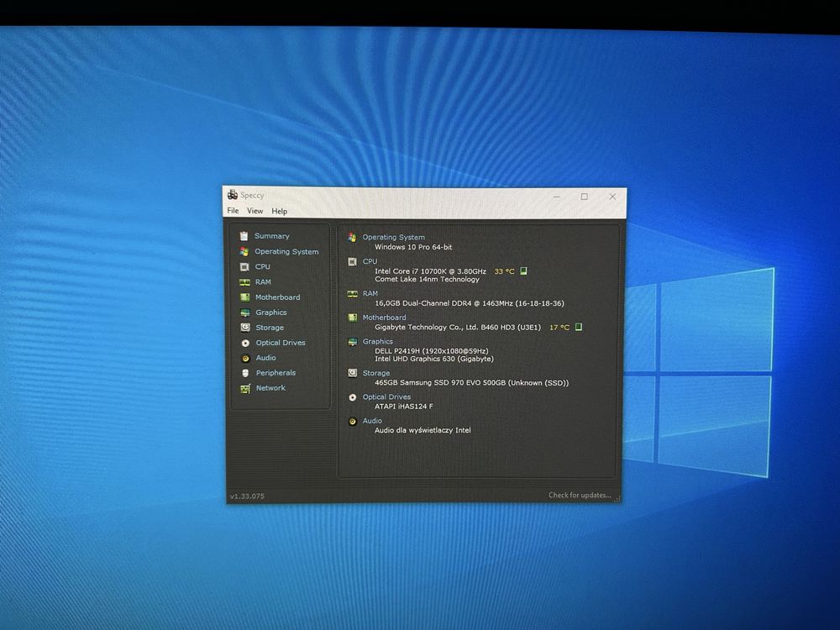Select the CPU label in sidebar

pyautogui.click(x=262, y=266)
